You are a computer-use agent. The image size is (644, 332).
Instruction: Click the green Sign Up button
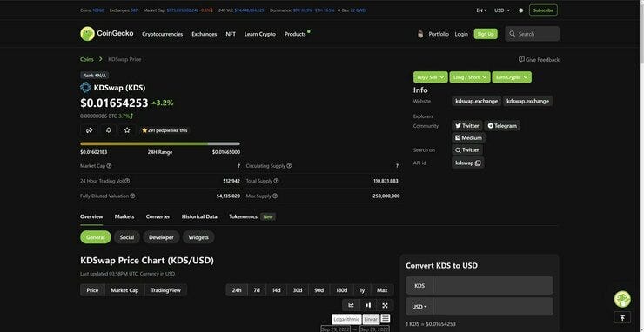point(486,34)
